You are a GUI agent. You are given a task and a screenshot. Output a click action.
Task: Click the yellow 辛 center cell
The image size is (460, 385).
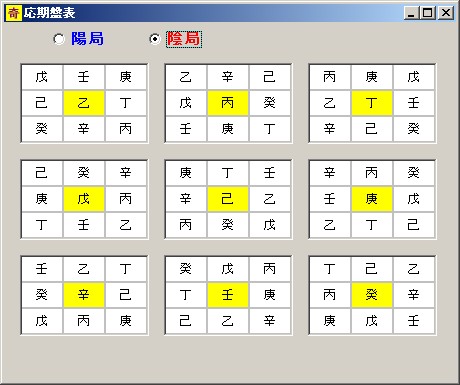tap(84, 295)
